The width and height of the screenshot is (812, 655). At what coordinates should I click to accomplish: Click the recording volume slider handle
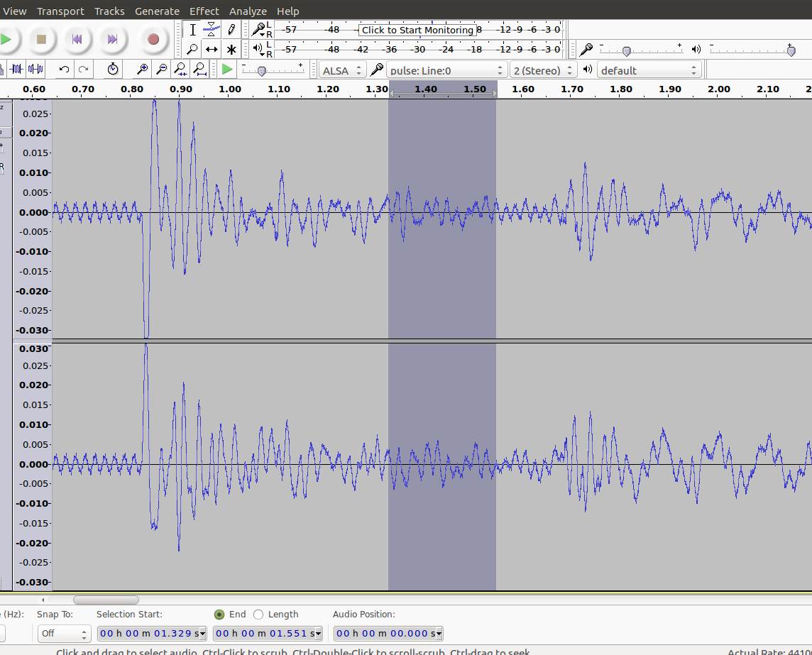click(626, 51)
